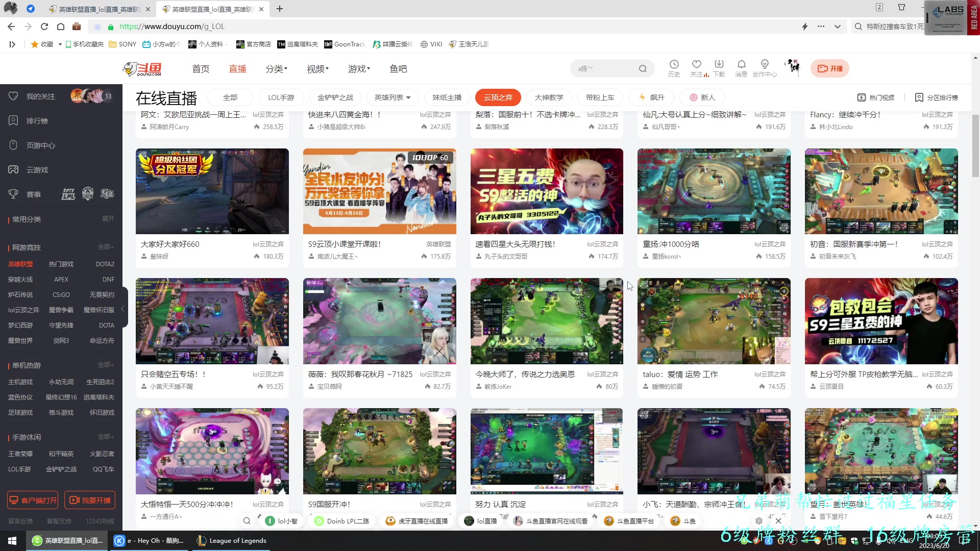The height and width of the screenshot is (551, 980).
Task: Select the 云顶之弈 filter tab
Action: click(498, 97)
